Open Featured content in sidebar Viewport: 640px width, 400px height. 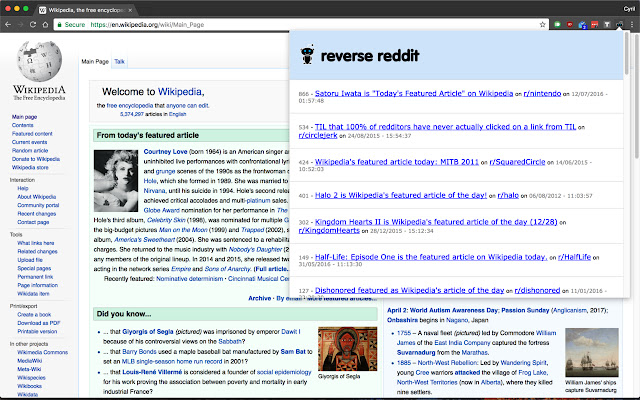click(x=32, y=134)
